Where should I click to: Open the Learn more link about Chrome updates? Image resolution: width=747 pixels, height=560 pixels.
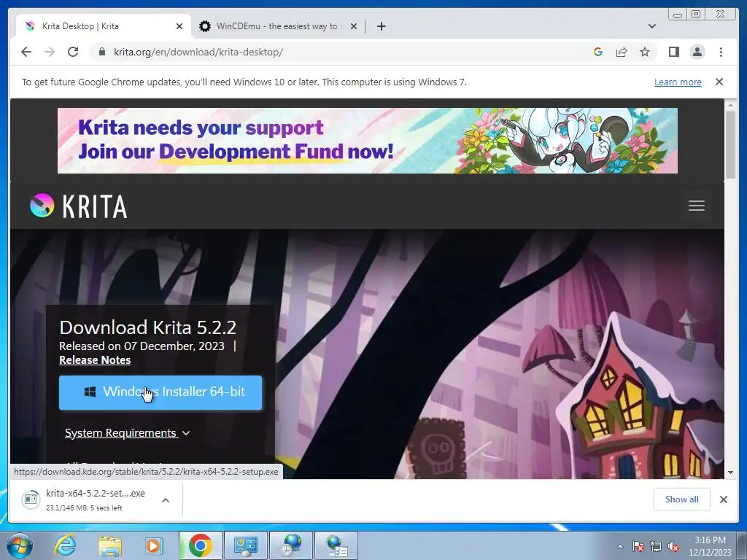678,82
